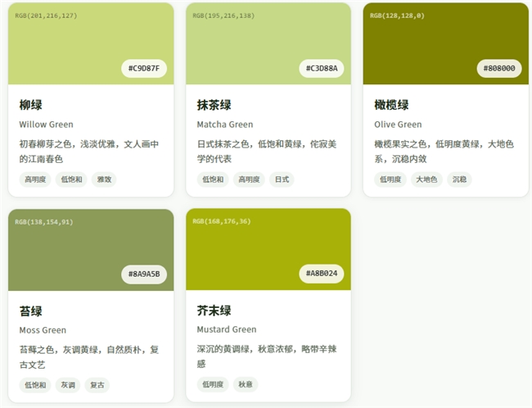This screenshot has width=532, height=408.
Task: Click the Moss Green color swatch
Action: click(91, 250)
